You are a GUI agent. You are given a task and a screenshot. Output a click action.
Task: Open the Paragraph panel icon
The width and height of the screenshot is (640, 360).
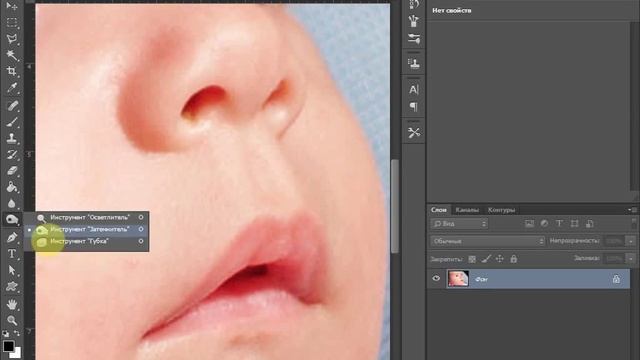pyautogui.click(x=414, y=107)
